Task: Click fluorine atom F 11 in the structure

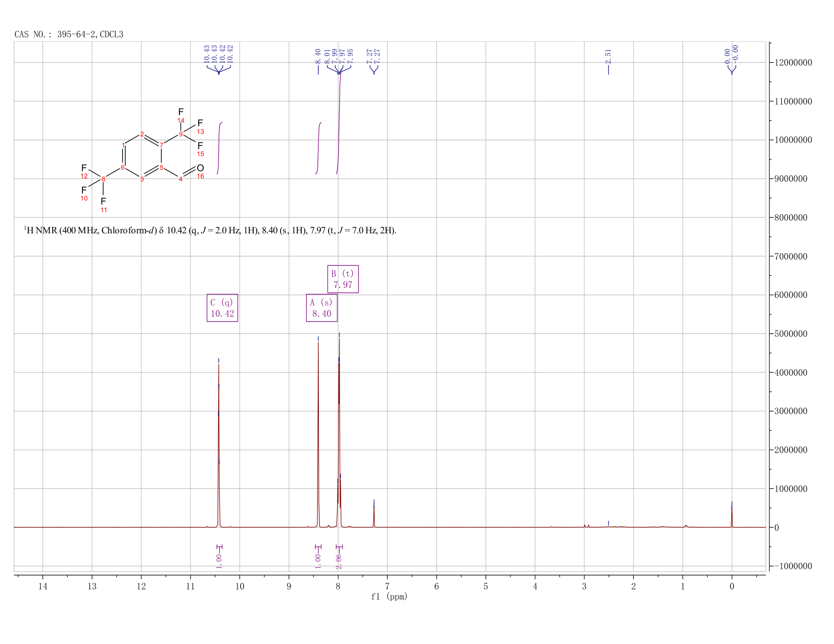Action: (x=104, y=201)
